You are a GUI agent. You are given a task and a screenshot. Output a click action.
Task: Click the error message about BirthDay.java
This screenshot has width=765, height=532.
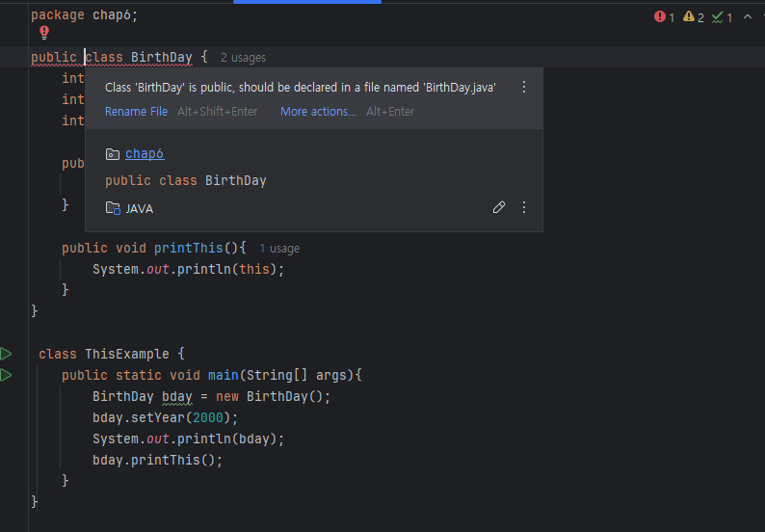tap(301, 88)
